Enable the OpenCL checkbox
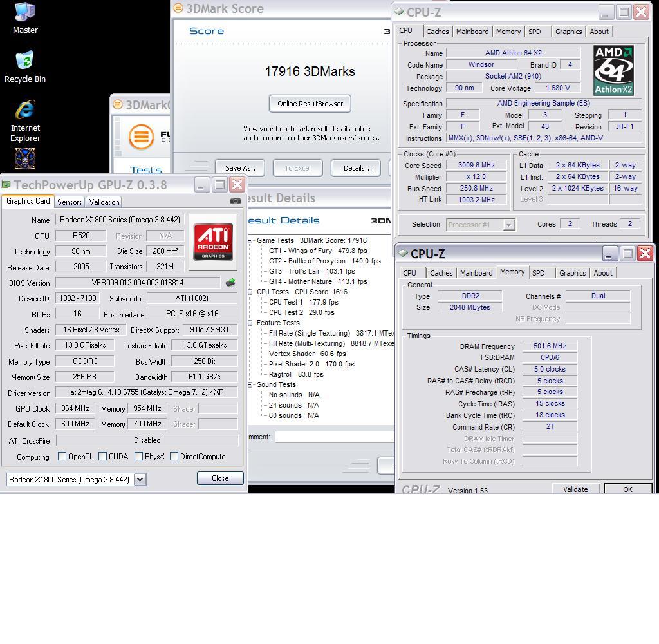The image size is (659, 644). tap(62, 457)
